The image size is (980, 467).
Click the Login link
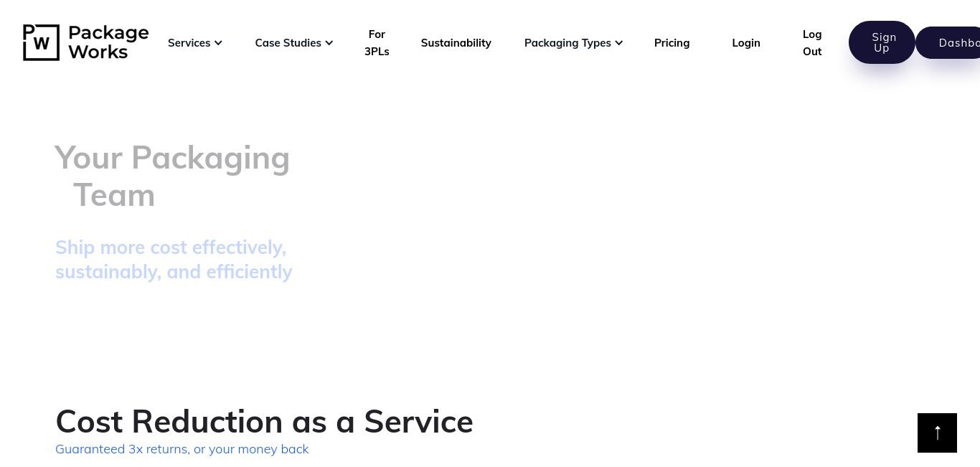click(746, 43)
